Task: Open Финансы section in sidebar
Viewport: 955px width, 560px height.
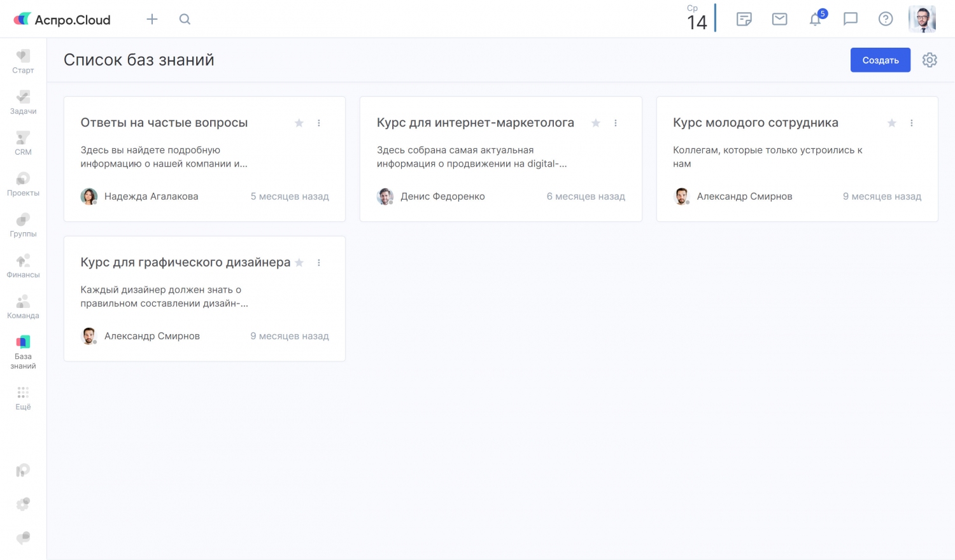Action: [23, 266]
